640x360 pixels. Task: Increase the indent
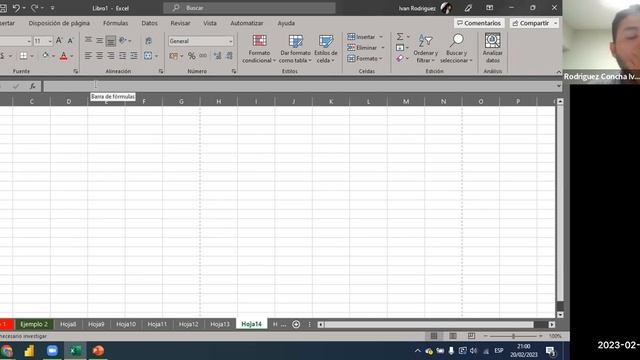click(x=134, y=56)
